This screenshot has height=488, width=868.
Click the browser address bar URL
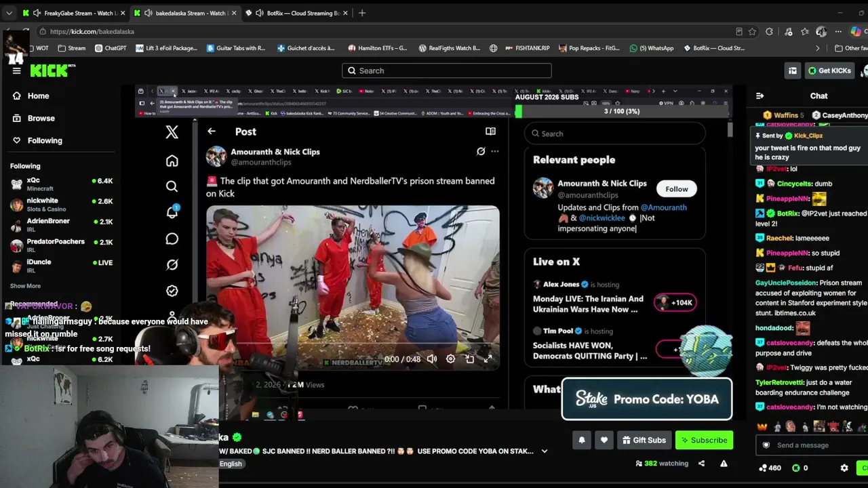point(92,31)
